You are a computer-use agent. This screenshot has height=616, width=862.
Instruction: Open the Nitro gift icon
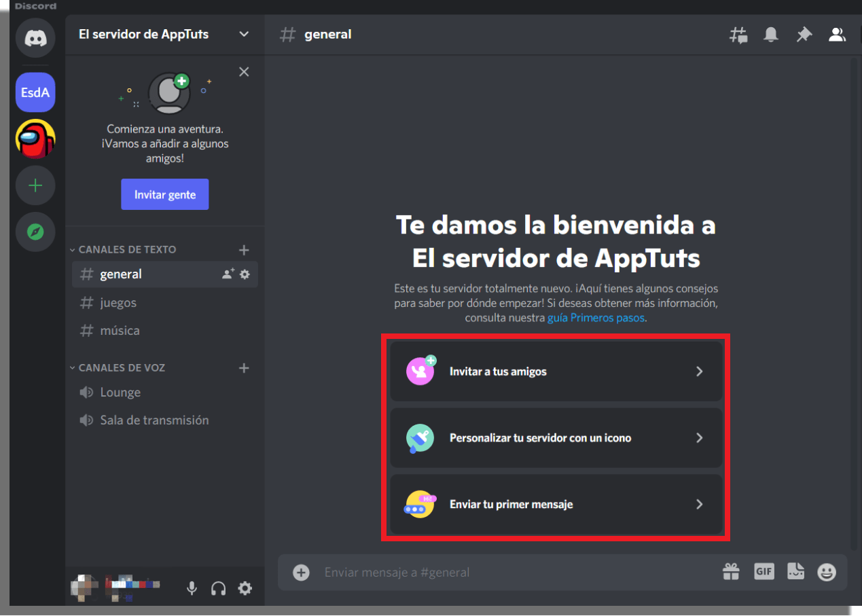(x=731, y=573)
